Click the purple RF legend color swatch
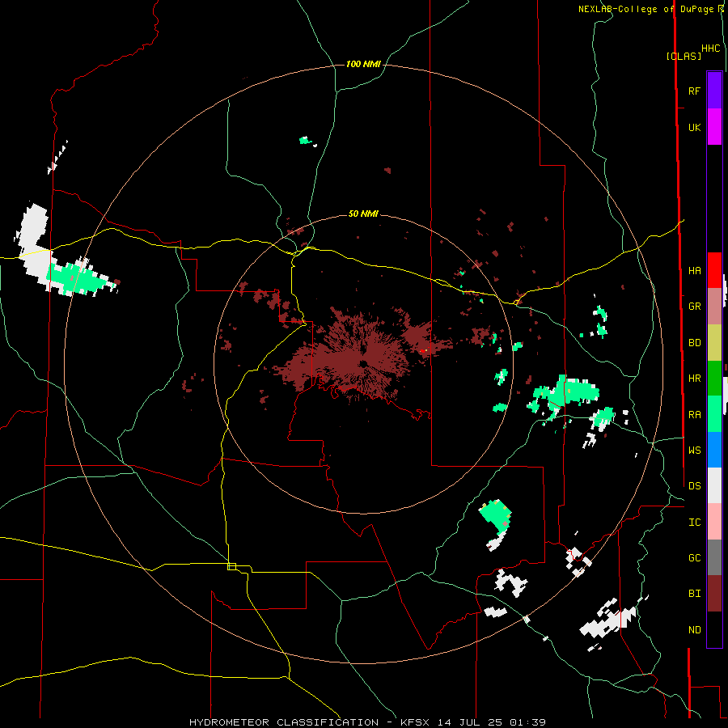 (x=714, y=91)
